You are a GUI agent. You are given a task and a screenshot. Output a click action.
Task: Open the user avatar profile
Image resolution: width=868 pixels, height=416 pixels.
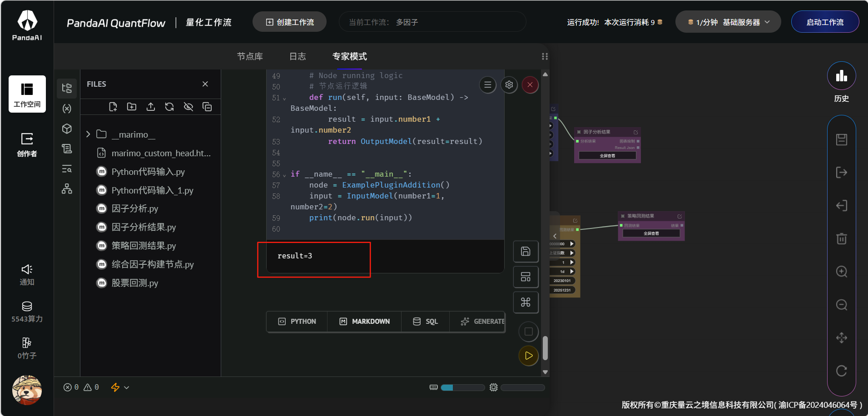tap(27, 390)
